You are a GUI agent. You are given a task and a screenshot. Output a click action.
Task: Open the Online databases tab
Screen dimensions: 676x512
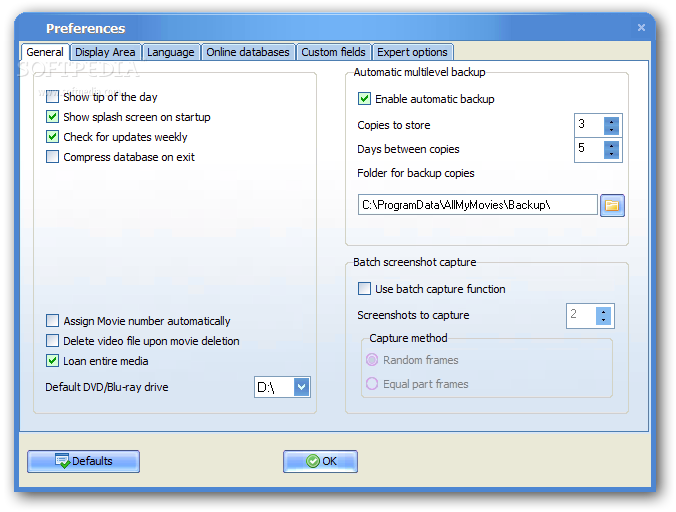tap(248, 52)
